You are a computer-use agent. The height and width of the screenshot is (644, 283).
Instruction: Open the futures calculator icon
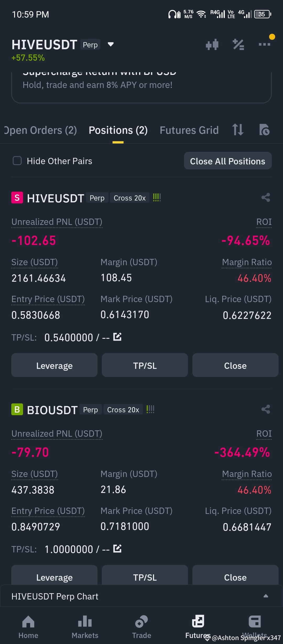[x=238, y=44]
